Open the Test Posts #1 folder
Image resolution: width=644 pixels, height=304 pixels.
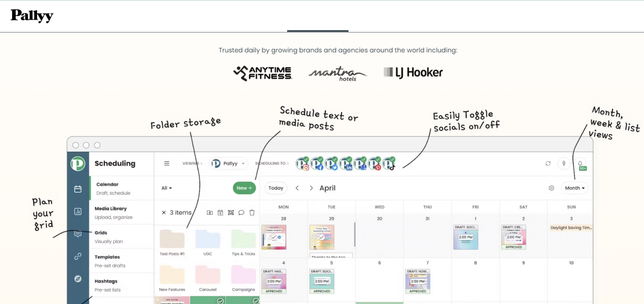172,243
